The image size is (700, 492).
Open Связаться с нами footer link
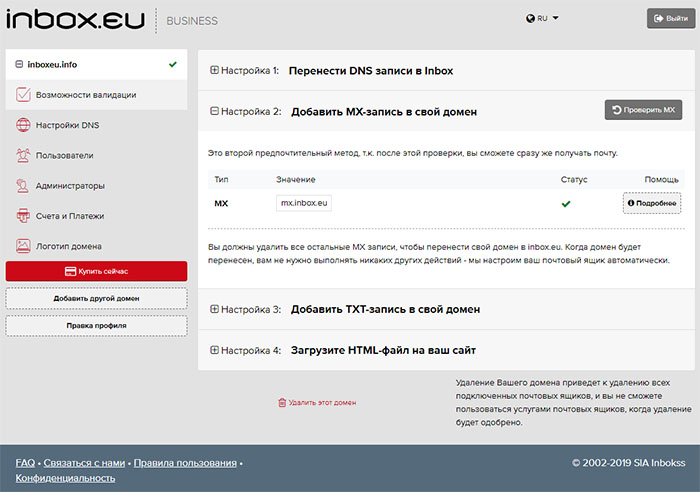[84, 463]
